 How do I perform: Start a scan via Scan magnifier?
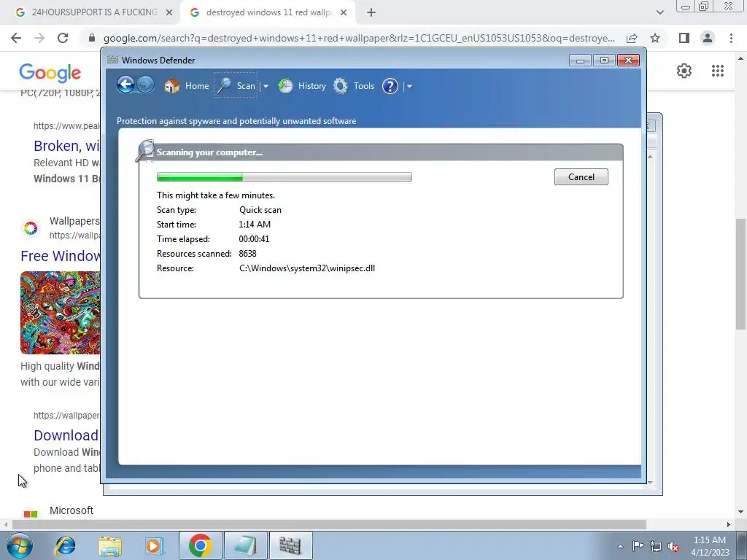tap(225, 86)
